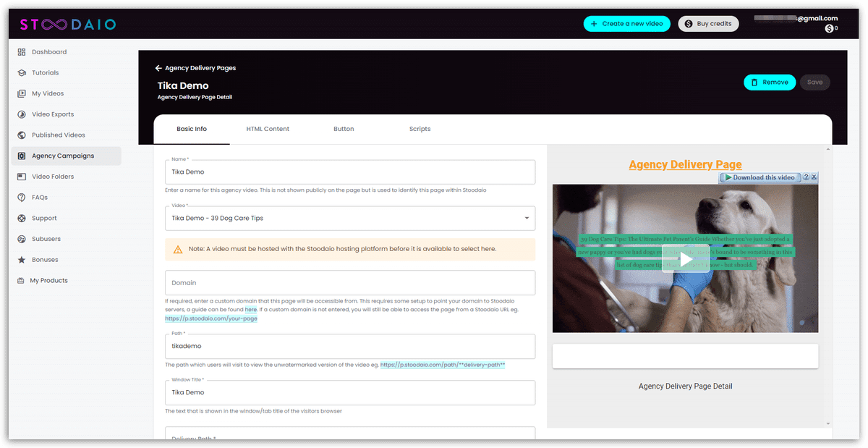The image size is (868, 448).
Task: Click the Subusers people icon
Action: (x=22, y=239)
